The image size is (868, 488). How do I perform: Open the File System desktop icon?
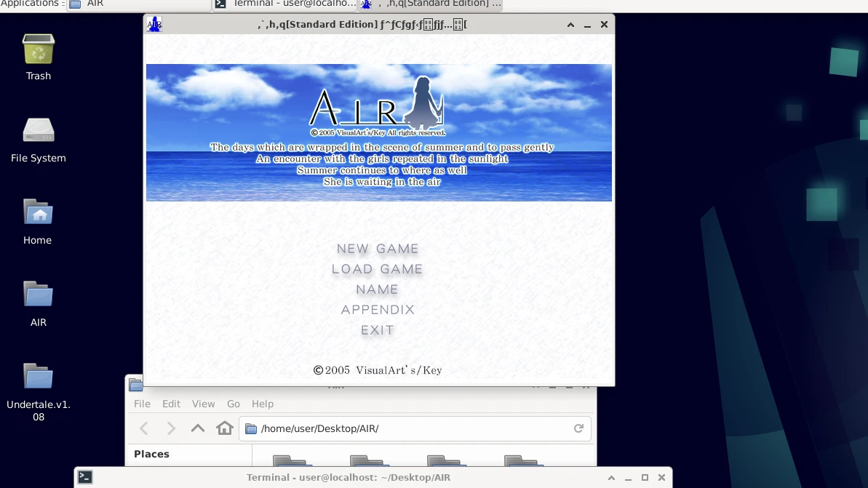39,132
